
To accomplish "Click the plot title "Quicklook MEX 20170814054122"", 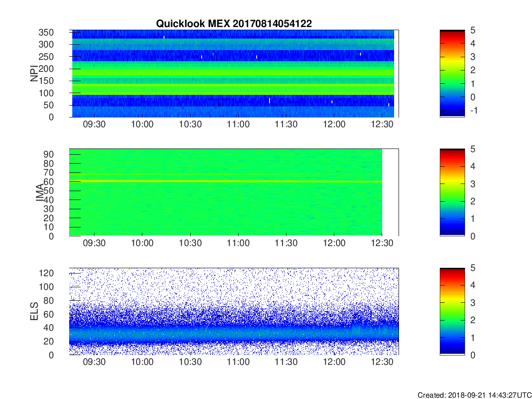I will [x=234, y=24].
